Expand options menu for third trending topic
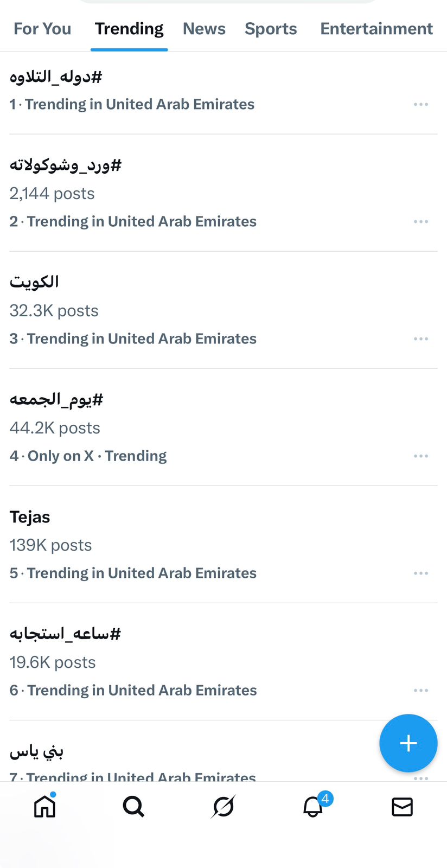This screenshot has height=868, width=447. (421, 339)
